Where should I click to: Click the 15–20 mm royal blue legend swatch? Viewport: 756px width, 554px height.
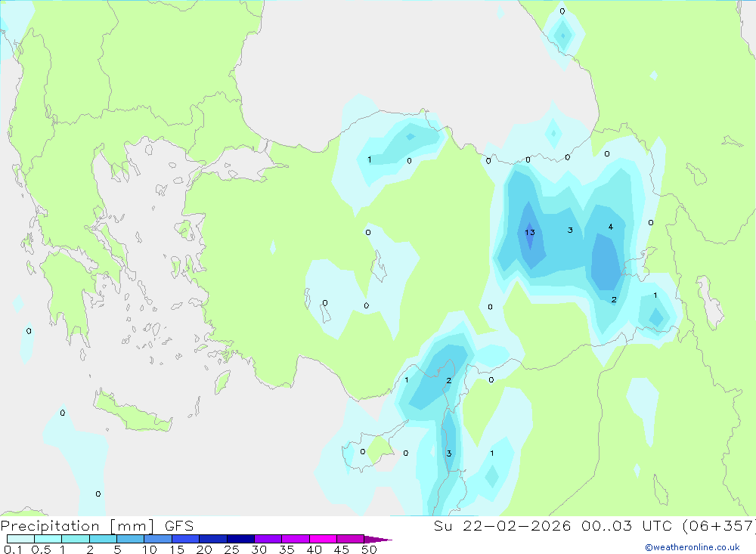(x=186, y=539)
